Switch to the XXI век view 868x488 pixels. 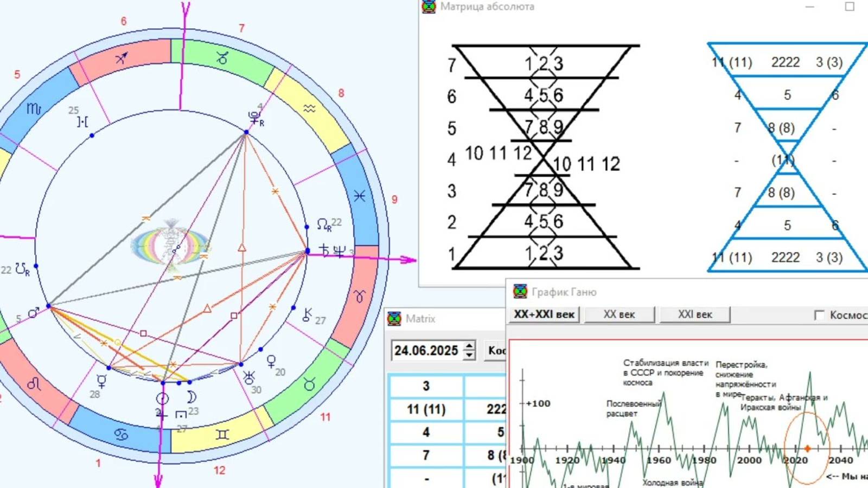tap(695, 314)
